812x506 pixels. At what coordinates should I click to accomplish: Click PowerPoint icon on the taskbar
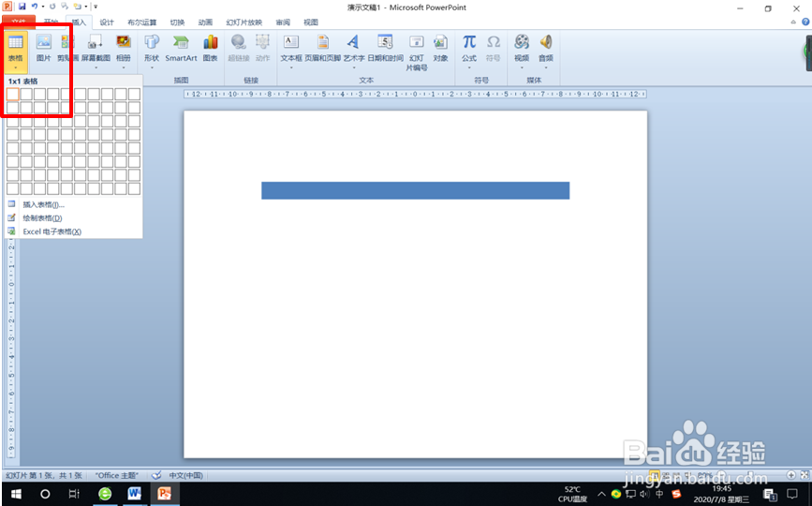point(165,494)
